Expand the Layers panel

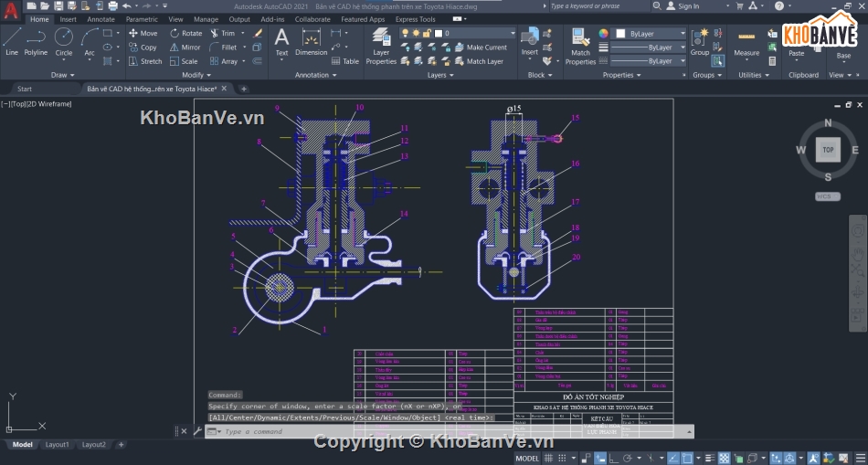pyautogui.click(x=440, y=75)
